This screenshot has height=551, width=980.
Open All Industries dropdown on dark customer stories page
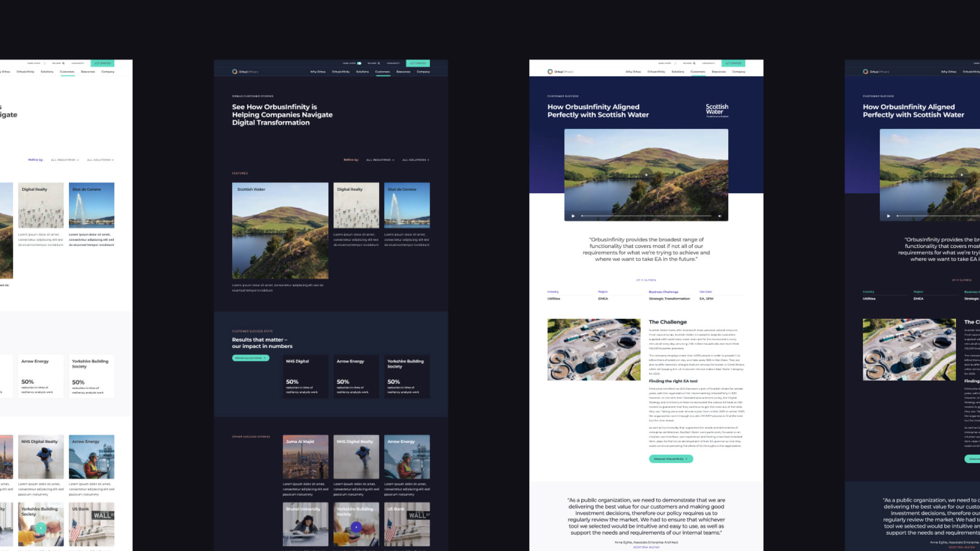380,160
